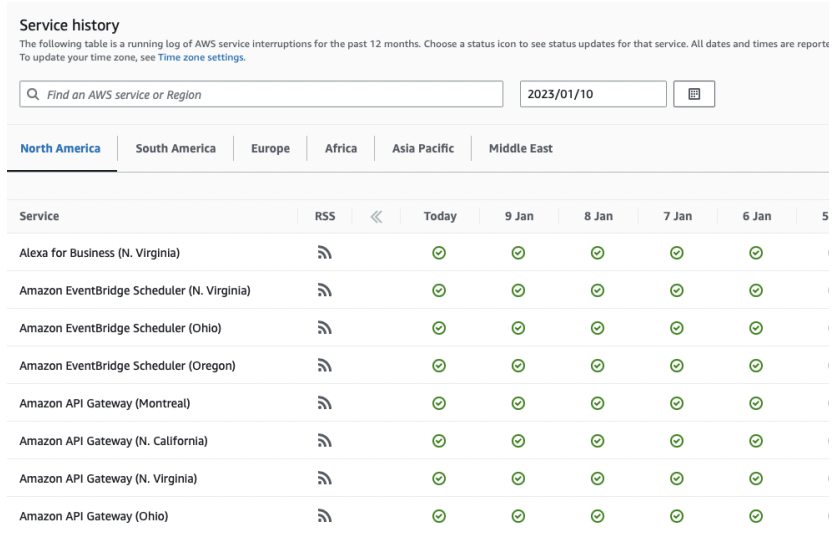836x534 pixels.
Task: Click 8 Jan status for API Gateway N. Virginia
Action: [598, 479]
